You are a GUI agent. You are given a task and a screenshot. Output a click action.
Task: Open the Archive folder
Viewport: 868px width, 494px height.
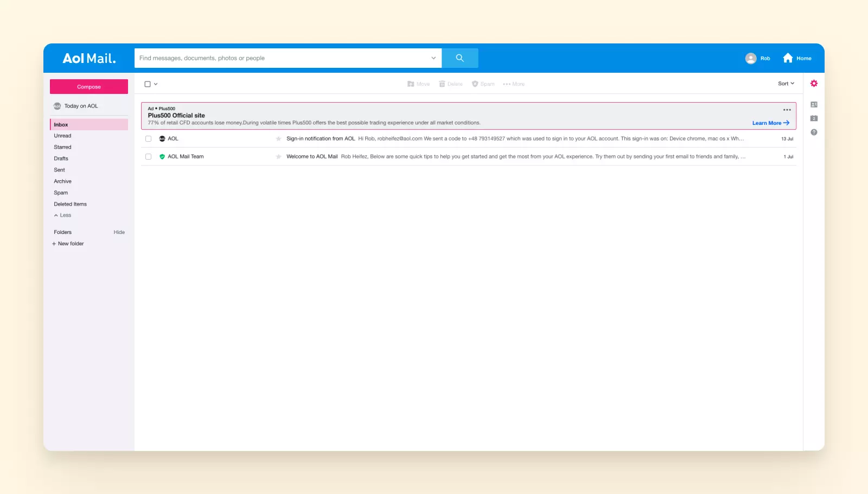pyautogui.click(x=62, y=181)
